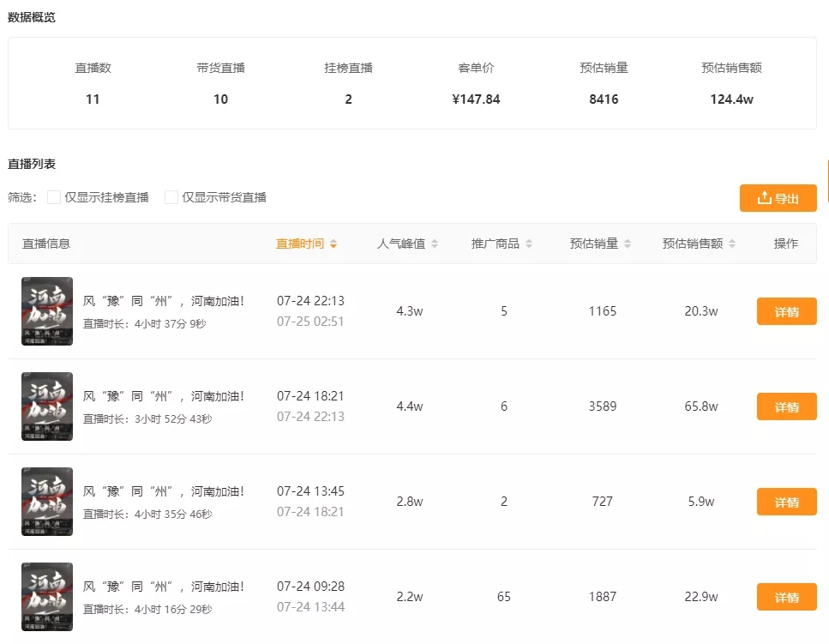Click stream title in the 22:13 row
Image resolution: width=829 pixels, height=644 pixels.
pyautogui.click(x=164, y=301)
